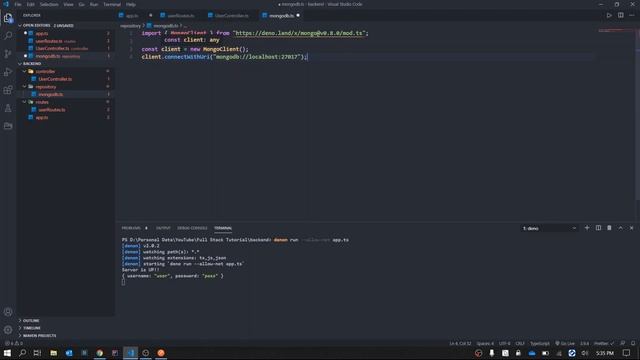Screen dimensions: 640x360
Task: Create a new terminal with the plus icon
Action: tap(587, 228)
